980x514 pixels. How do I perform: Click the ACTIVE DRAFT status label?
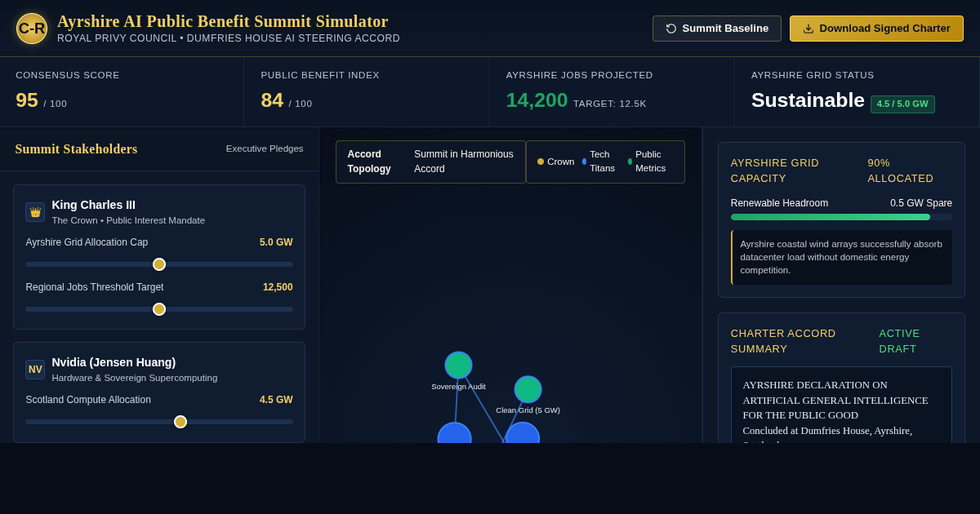[x=900, y=341]
